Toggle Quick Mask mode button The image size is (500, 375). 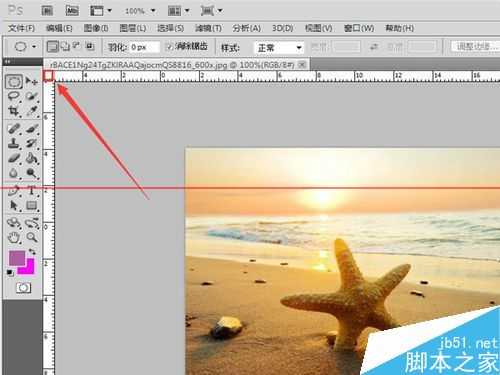[23, 288]
